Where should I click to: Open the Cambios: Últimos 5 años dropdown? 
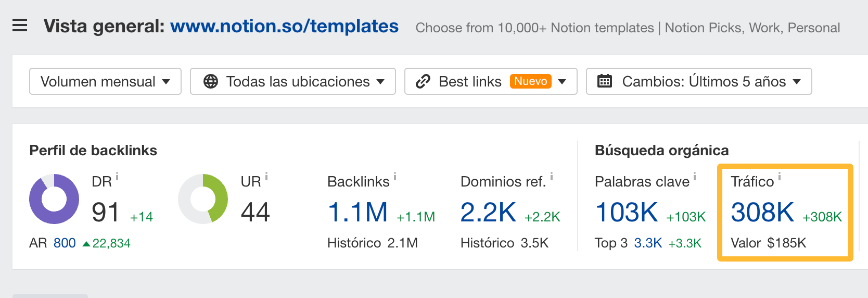click(699, 81)
